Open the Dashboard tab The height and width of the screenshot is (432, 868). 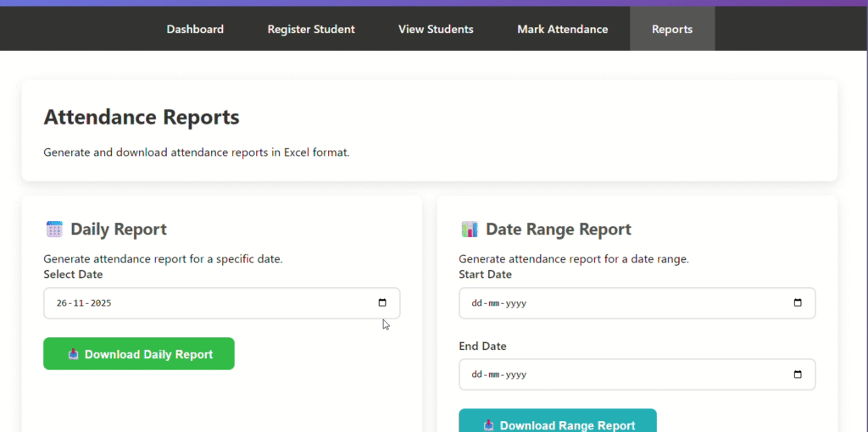click(x=195, y=29)
